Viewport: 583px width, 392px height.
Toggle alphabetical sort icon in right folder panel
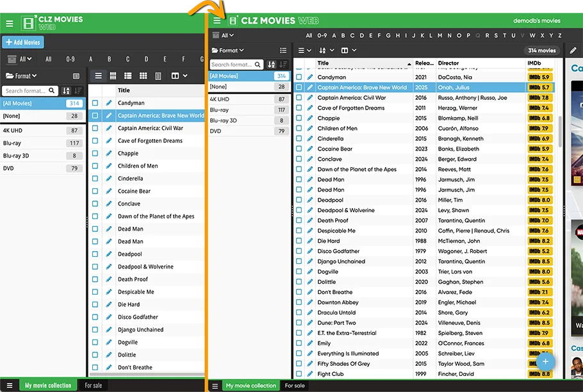coord(272,65)
